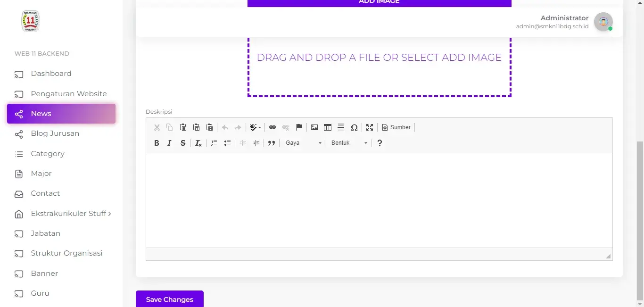Click the Add Image button
Screen dimensions: 644x307
379,3
